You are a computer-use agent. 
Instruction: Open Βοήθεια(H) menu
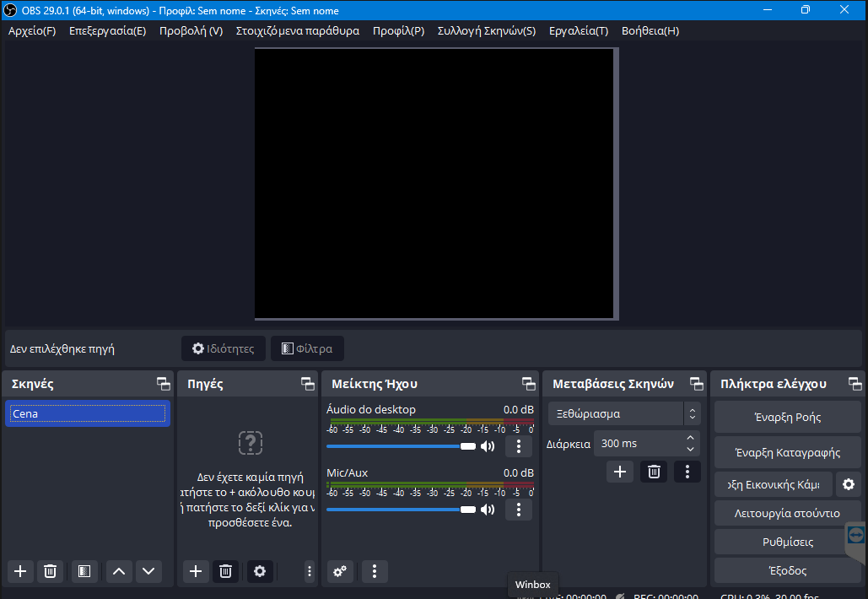[x=650, y=31]
